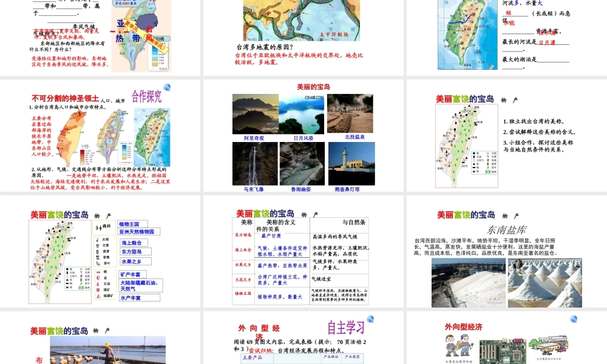Click the 1. 独立找出台湾的美称 question
607x364 pixels.
534,121
